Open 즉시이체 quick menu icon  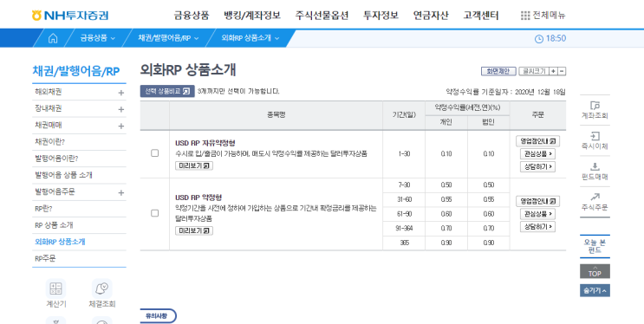coord(595,141)
